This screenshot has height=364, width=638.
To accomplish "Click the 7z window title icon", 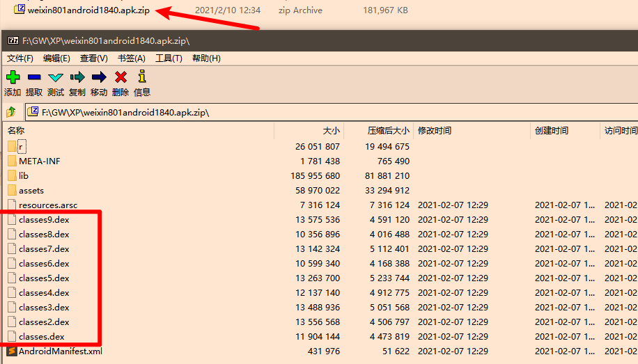I will coord(13,40).
